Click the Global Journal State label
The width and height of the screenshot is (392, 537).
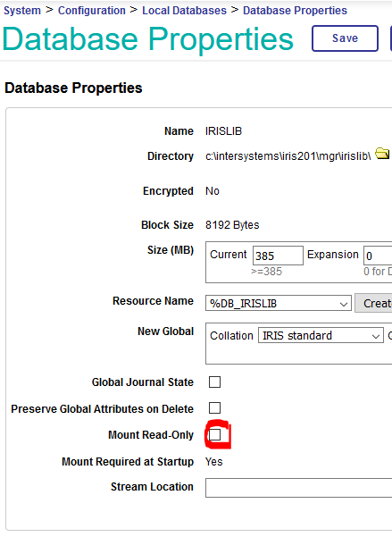coord(143,382)
